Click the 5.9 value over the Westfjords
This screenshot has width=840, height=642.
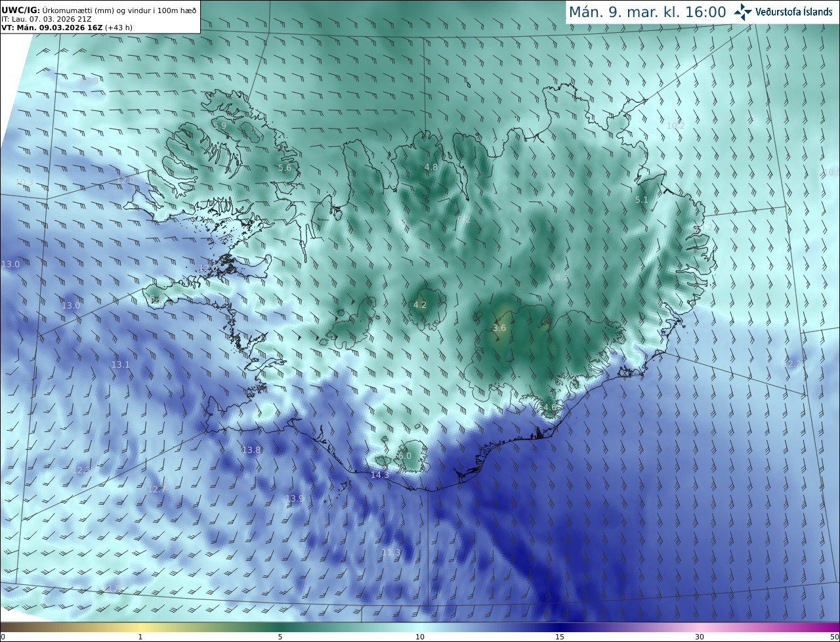pos(219,125)
